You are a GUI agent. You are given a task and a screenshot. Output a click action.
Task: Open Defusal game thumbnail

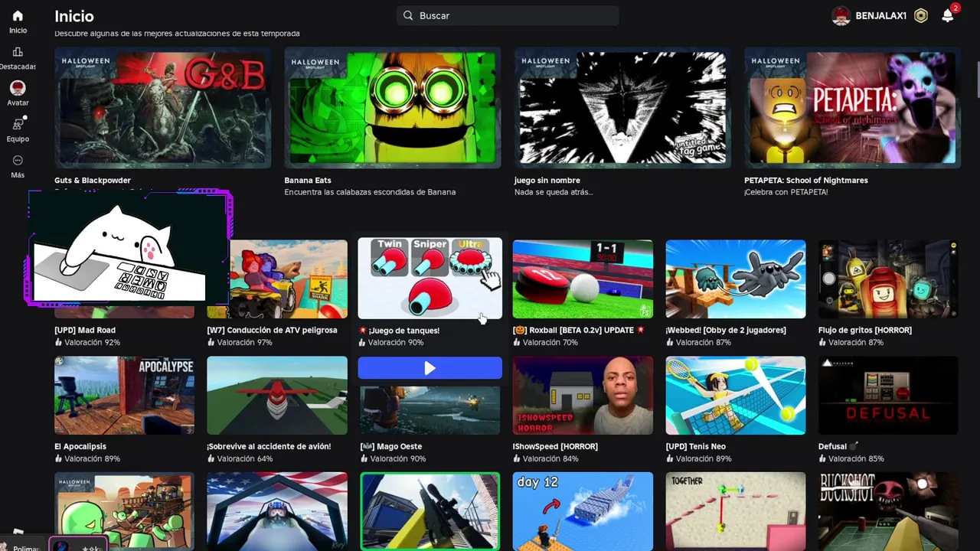[x=888, y=396]
